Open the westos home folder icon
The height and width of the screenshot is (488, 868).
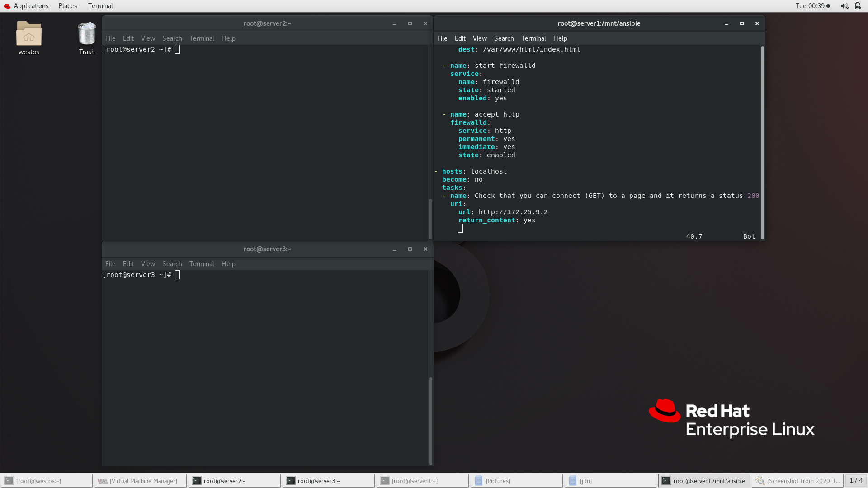(x=28, y=34)
